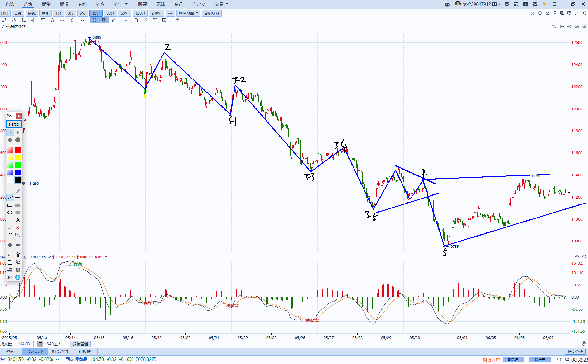Open the three-dot more periods button

click(x=170, y=13)
